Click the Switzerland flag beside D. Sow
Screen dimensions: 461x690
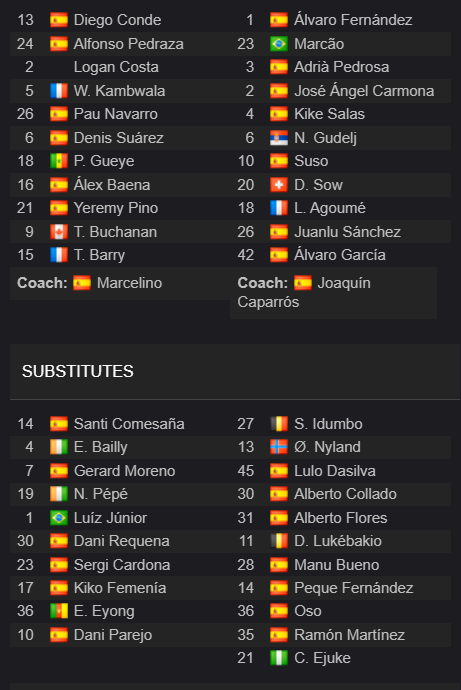pyautogui.click(x=279, y=185)
